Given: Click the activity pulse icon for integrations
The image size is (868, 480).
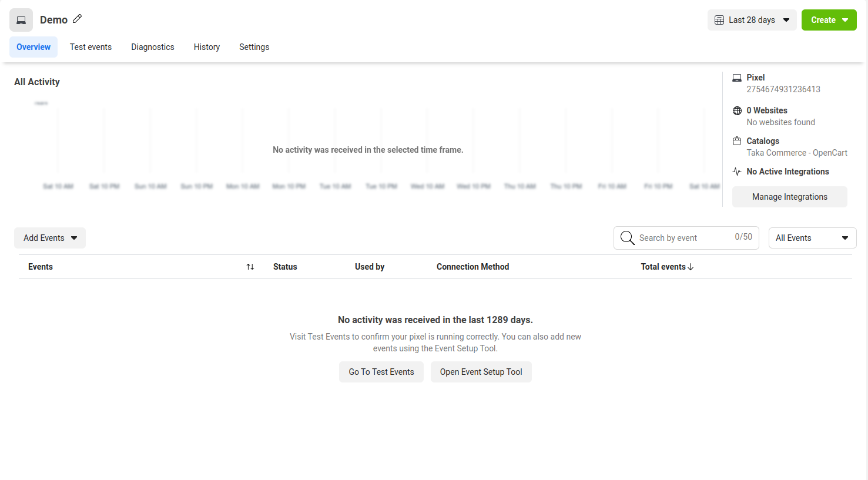Looking at the screenshot, I should tap(737, 172).
